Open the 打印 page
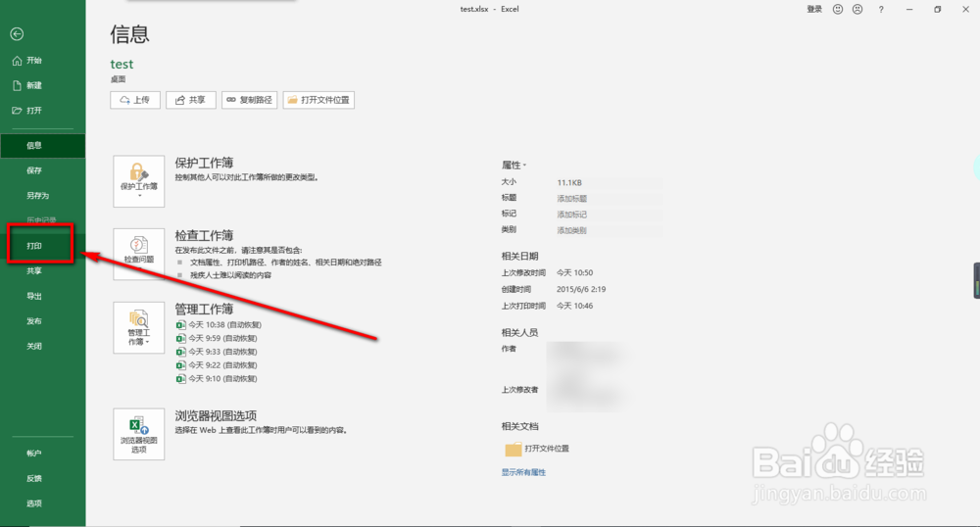980x527 pixels. pos(40,246)
